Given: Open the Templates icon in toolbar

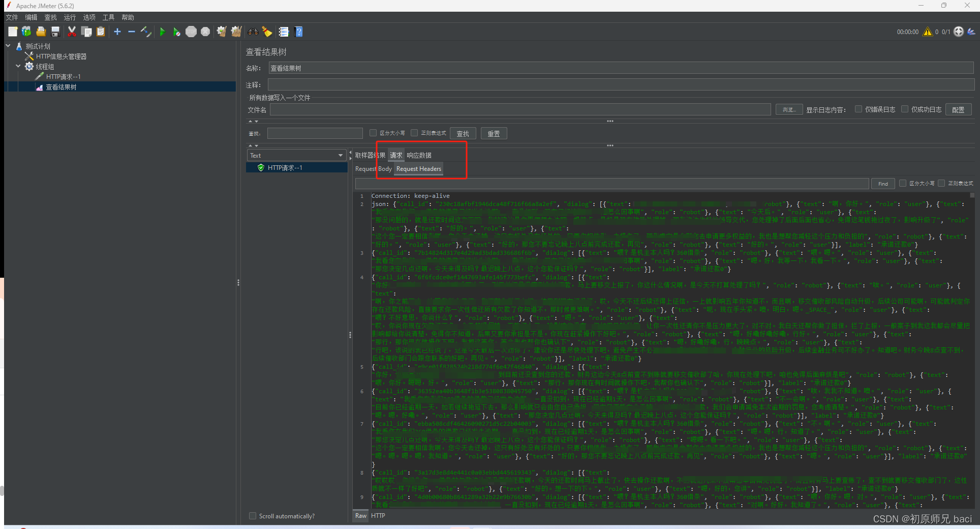Looking at the screenshot, I should pyautogui.click(x=26, y=32).
